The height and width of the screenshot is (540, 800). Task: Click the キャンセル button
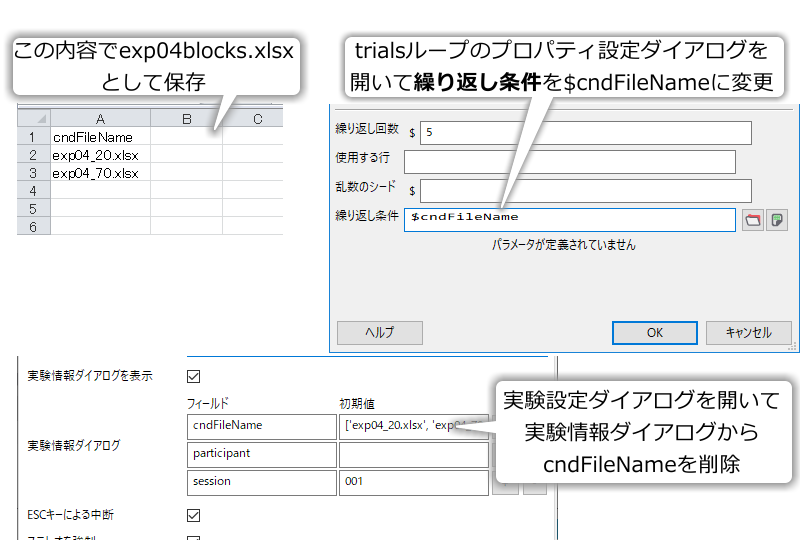click(748, 333)
